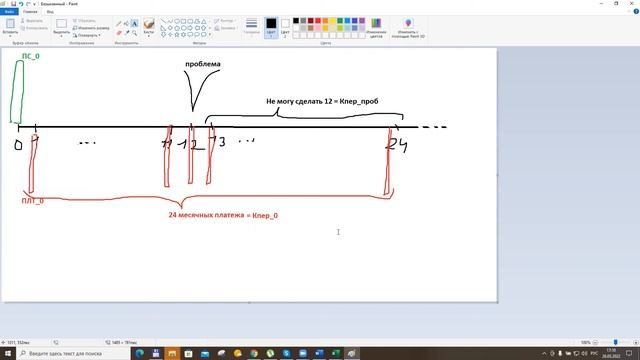Expand the Select (Выделить) dropdown arrow

pyautogui.click(x=62, y=36)
